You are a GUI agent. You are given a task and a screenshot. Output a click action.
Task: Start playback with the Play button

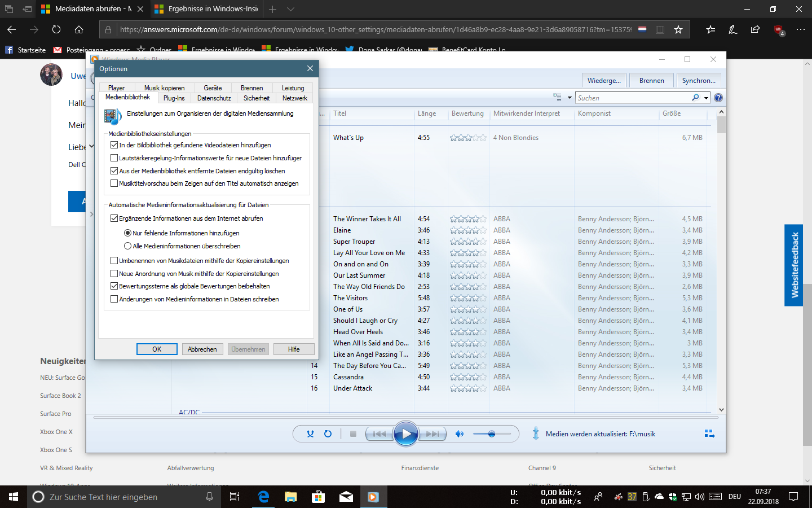point(406,434)
